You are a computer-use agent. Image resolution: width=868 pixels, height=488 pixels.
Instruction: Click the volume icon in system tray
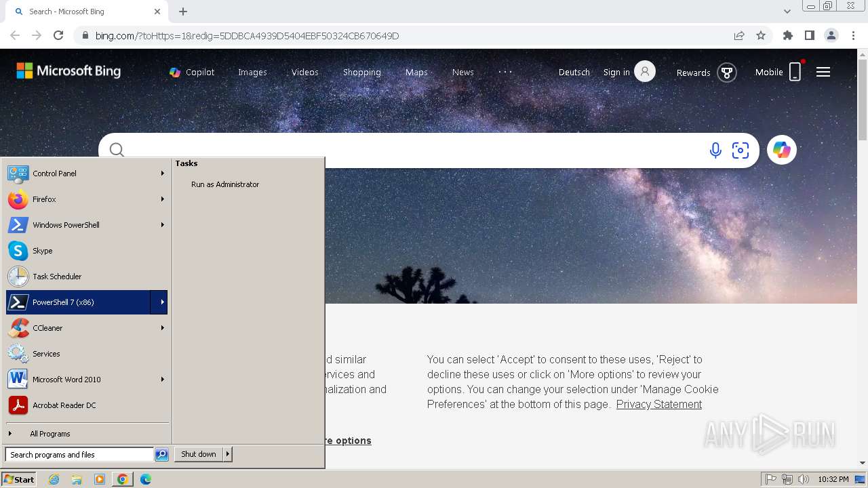coord(803,479)
